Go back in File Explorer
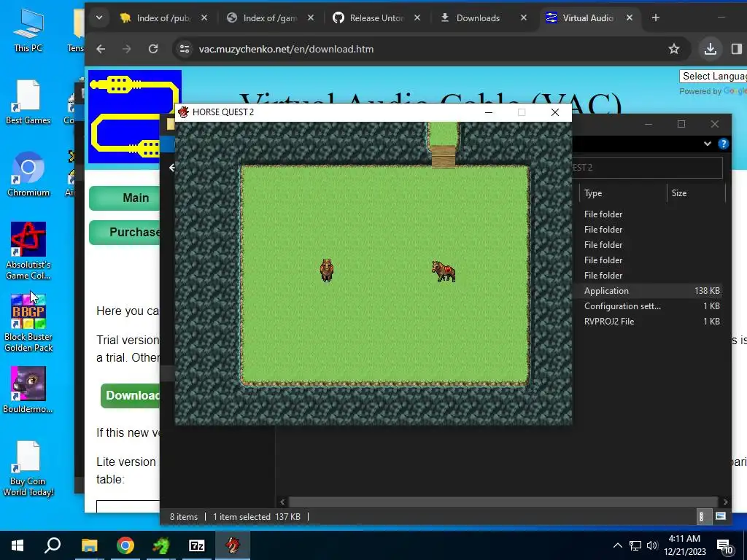747x560 pixels. tap(172, 168)
